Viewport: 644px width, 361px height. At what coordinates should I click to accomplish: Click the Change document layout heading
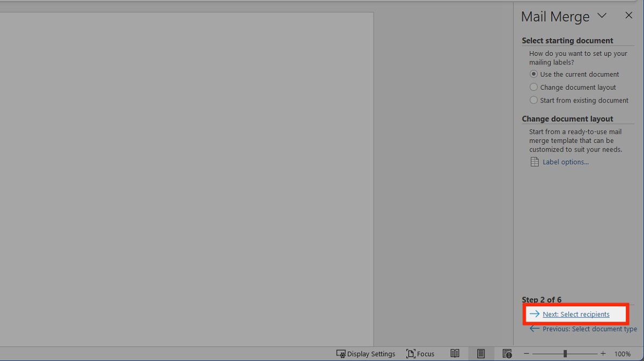click(567, 119)
